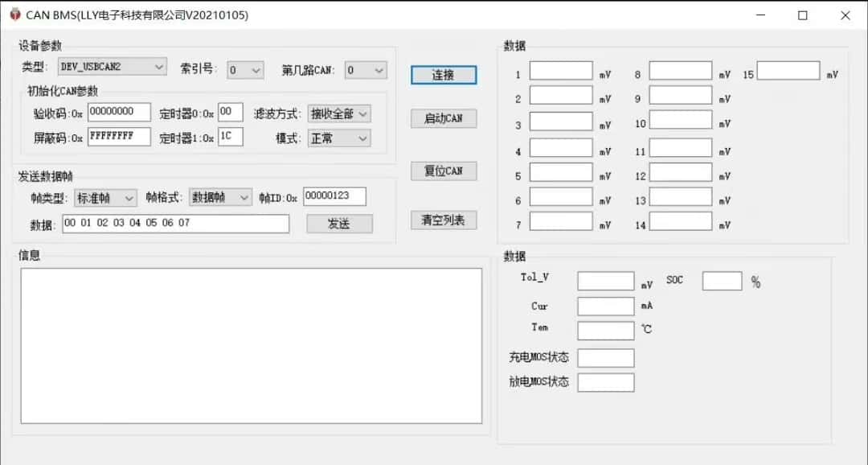This screenshot has width=868, height=465.
Task: Click cell 15 voltage field
Action: (788, 70)
